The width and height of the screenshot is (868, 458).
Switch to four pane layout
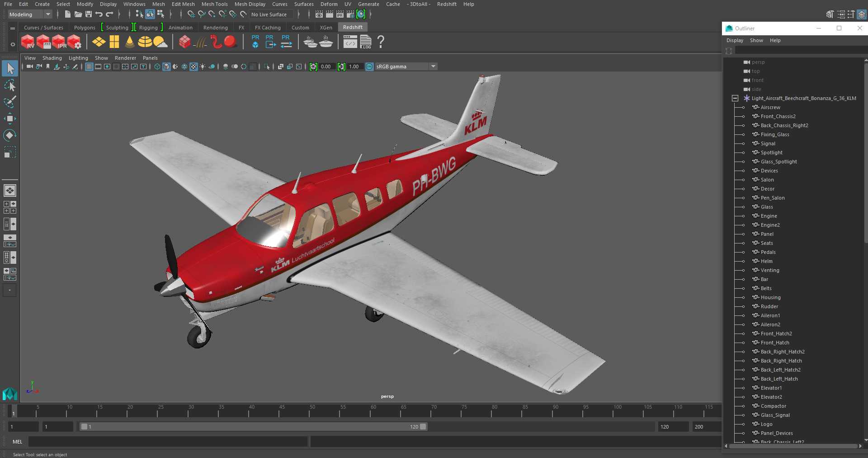pos(10,207)
